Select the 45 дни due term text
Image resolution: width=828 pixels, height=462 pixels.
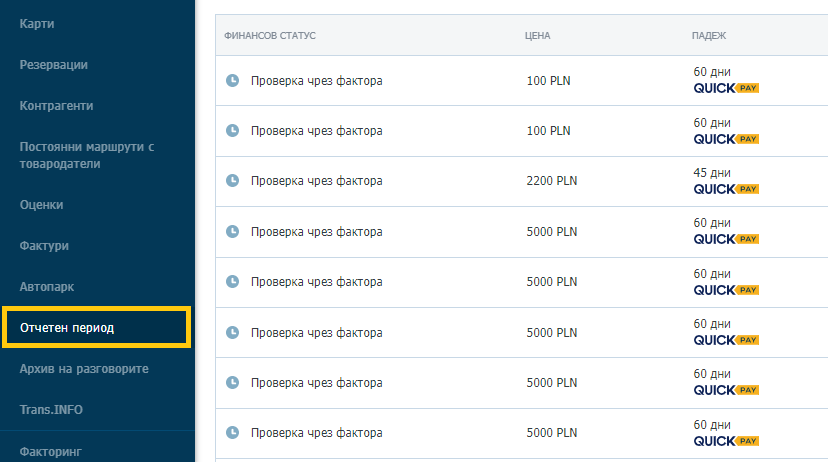[x=712, y=173]
